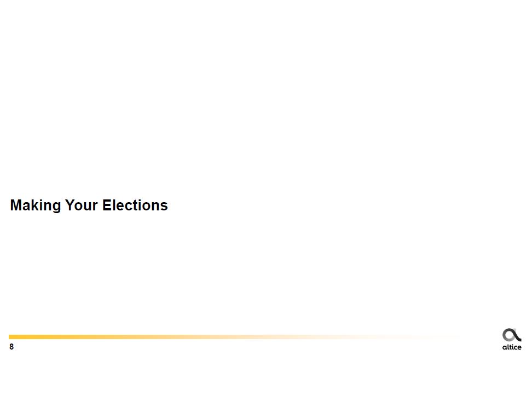Click the word "Making" in the slide title

(35, 206)
